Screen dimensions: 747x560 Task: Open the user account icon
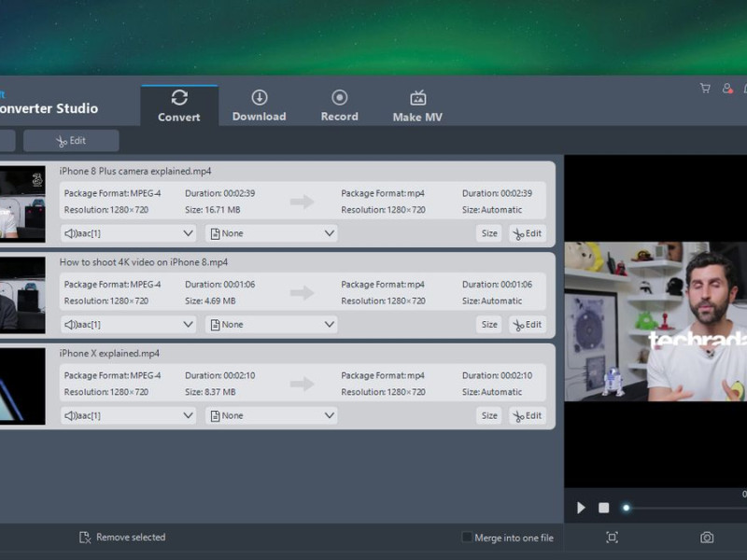[727, 88]
